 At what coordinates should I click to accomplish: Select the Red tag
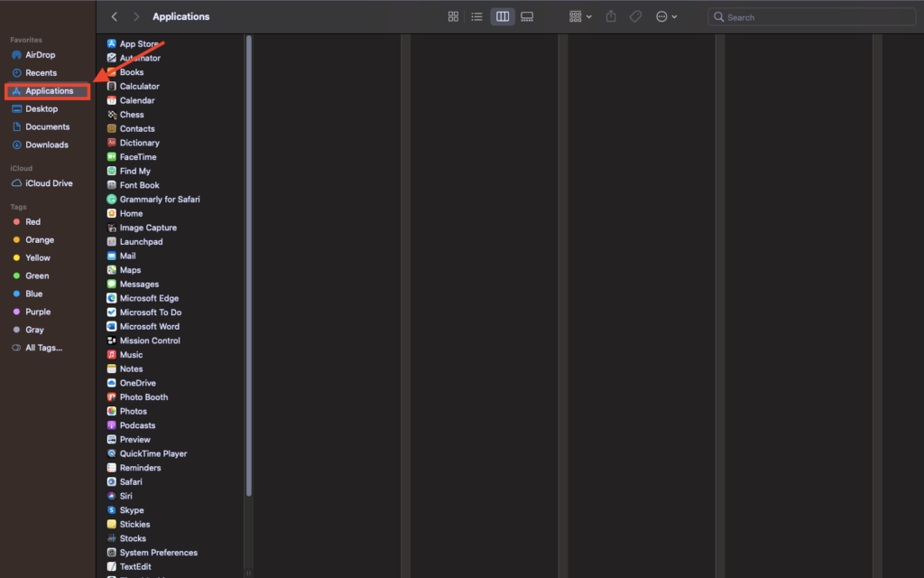pyautogui.click(x=32, y=222)
